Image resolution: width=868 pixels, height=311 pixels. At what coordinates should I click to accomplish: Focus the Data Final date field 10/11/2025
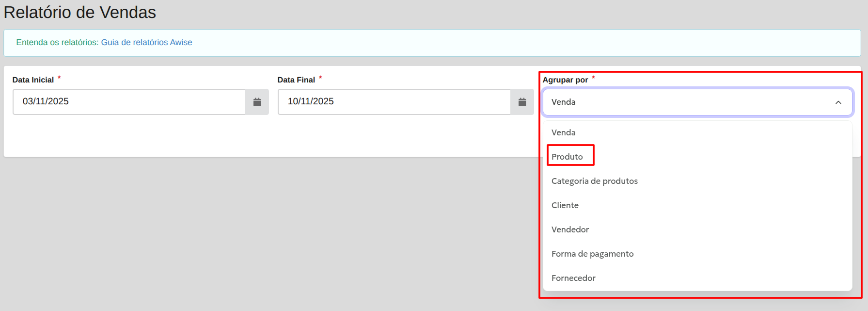click(x=394, y=102)
